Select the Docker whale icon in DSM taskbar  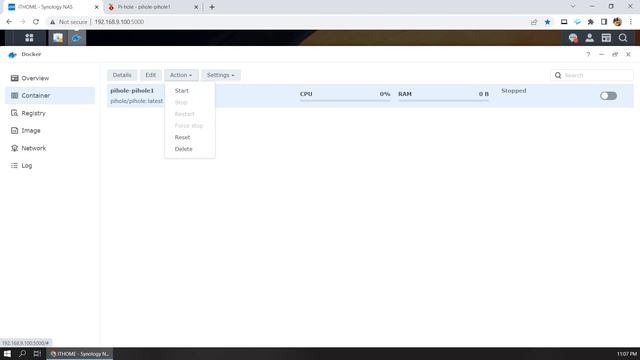[x=77, y=38]
